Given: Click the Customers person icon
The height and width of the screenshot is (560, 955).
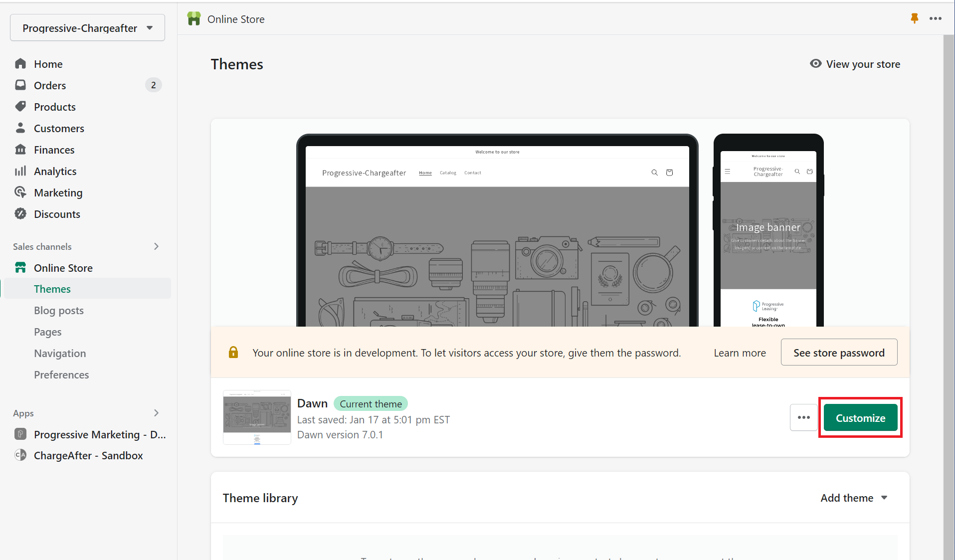Looking at the screenshot, I should (20, 128).
